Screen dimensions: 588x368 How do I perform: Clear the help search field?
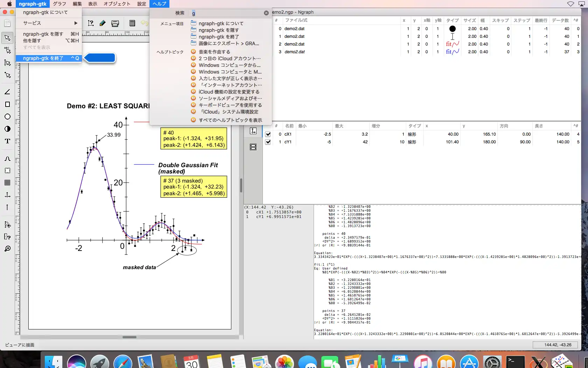coord(266,13)
